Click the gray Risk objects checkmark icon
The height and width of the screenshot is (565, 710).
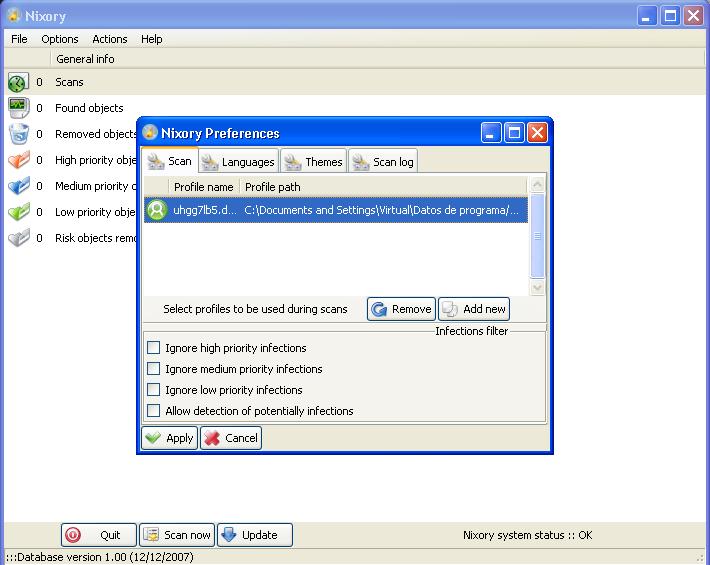19,238
